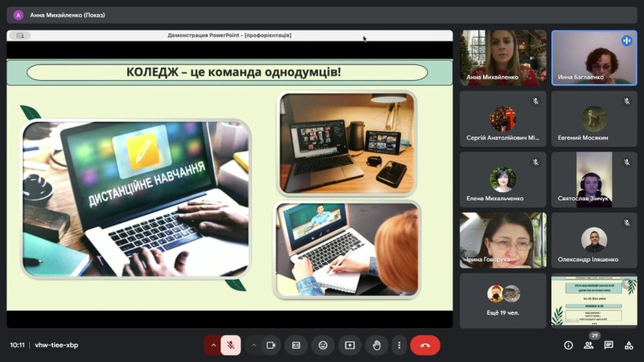Screen dimensions: 644x362
Task: Click slide title 'КОЛЕДЖ – це команда однодумців!'
Action: (x=233, y=72)
